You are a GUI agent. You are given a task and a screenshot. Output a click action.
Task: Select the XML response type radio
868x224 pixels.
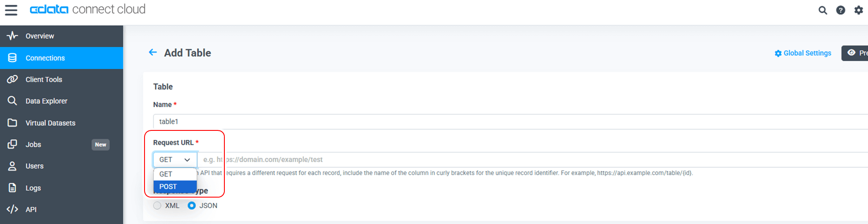click(157, 205)
